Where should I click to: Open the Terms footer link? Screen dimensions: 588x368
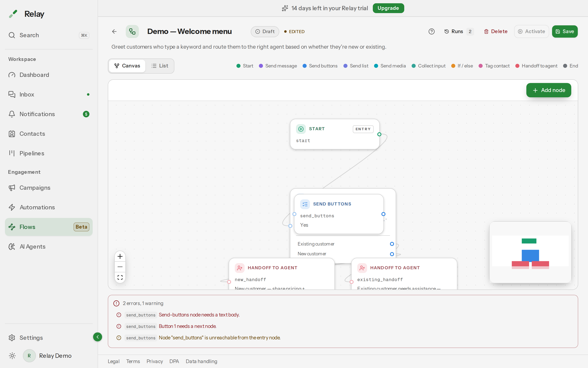click(x=133, y=361)
